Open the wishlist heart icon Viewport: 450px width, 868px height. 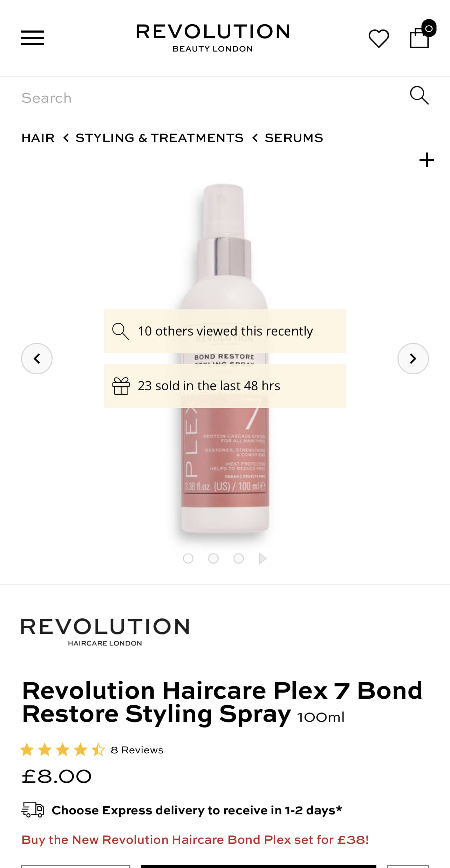click(x=379, y=38)
